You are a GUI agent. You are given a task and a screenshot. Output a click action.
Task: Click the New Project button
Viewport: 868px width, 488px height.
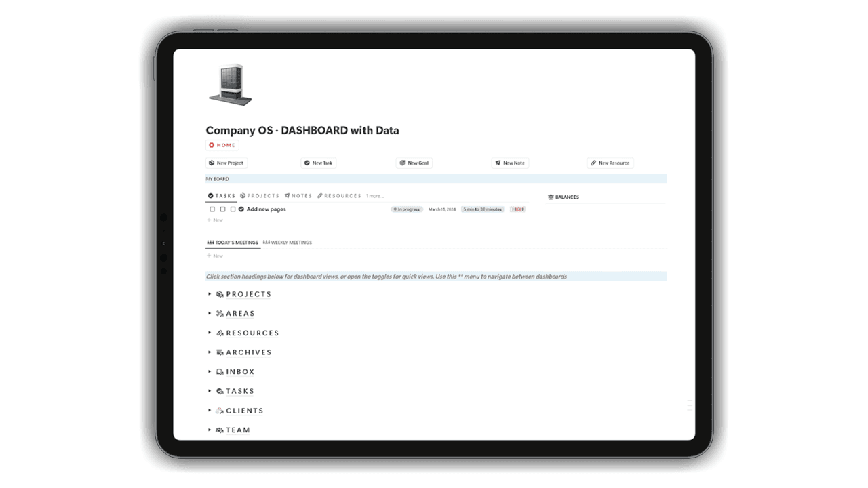coord(226,163)
